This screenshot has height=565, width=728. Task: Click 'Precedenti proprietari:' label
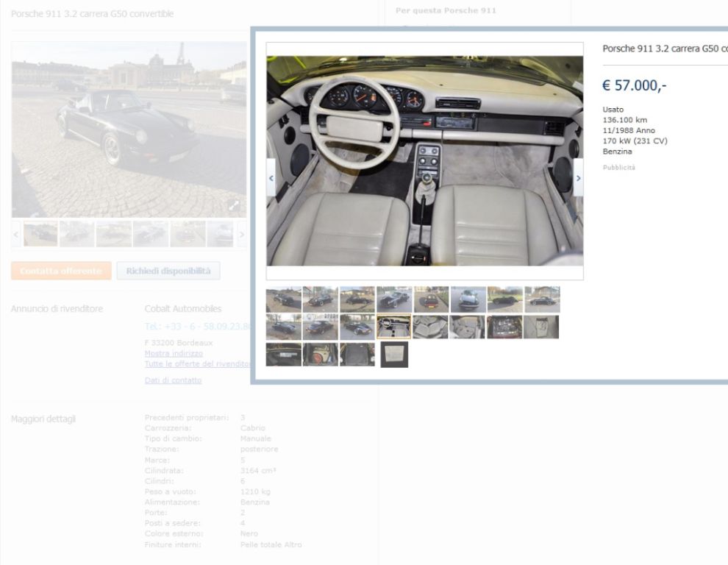tap(187, 417)
